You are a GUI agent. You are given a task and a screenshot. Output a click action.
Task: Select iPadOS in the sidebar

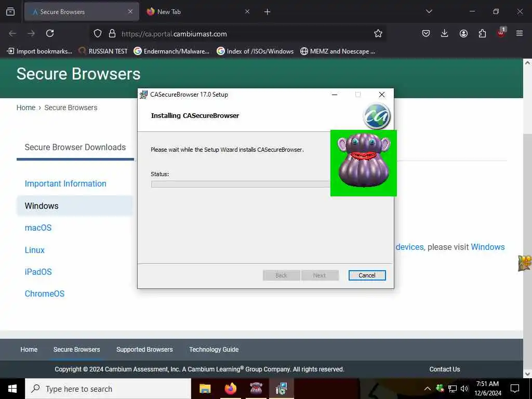pos(38,272)
